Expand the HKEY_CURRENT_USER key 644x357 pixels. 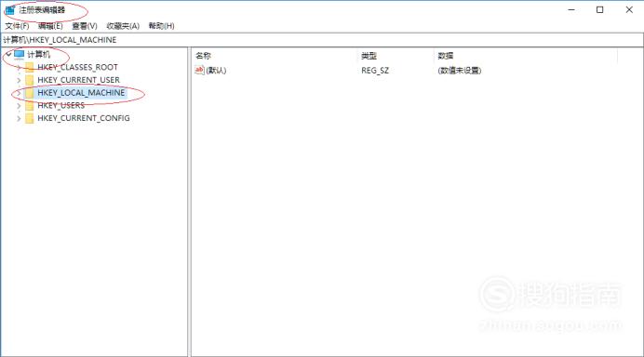click(19, 80)
